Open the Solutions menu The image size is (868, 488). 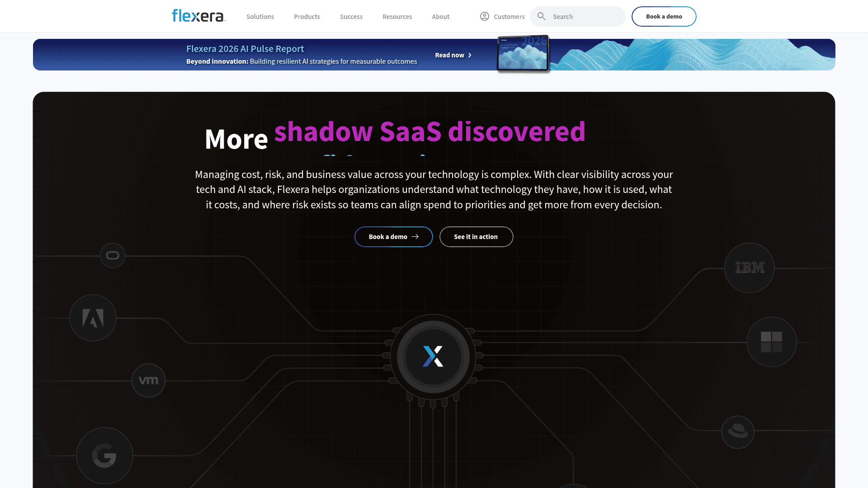pos(260,17)
